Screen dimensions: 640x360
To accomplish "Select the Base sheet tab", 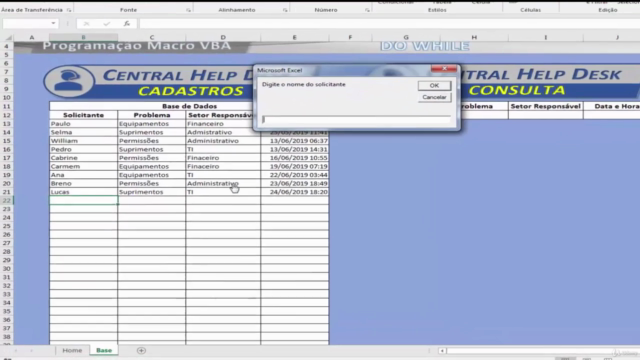I will 104,350.
